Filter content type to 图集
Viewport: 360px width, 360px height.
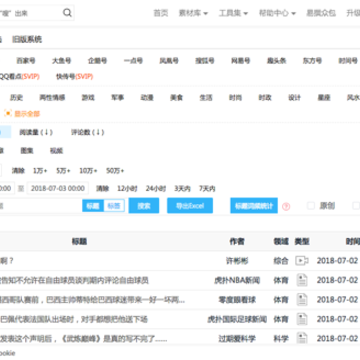point(27,151)
